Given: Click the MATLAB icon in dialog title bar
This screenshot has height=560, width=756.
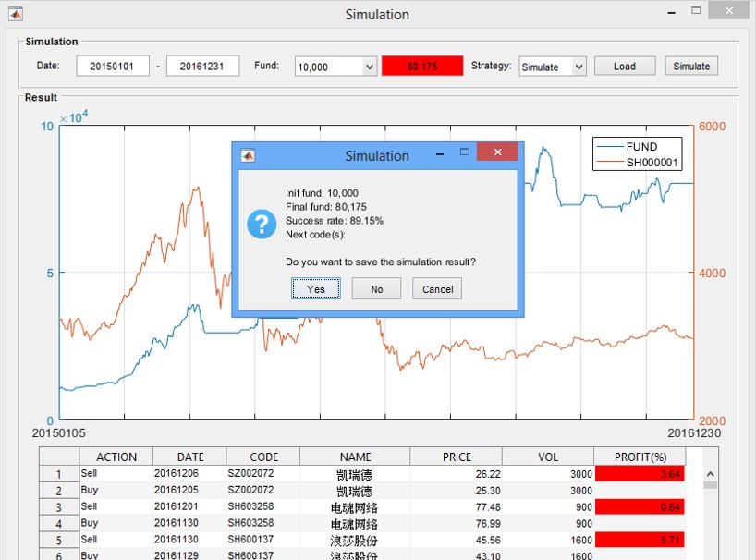Looking at the screenshot, I should (x=247, y=155).
